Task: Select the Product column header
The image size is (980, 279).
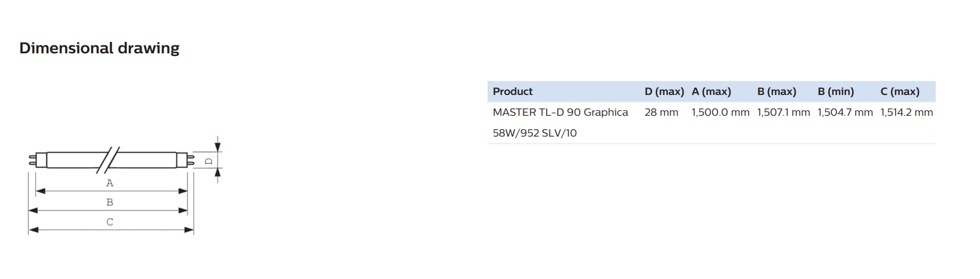Action: (x=513, y=91)
